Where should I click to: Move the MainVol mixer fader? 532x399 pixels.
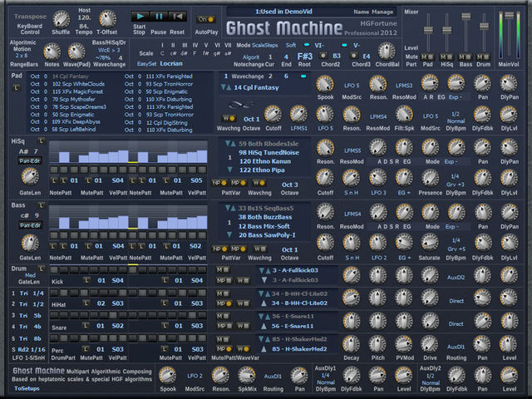(x=509, y=15)
